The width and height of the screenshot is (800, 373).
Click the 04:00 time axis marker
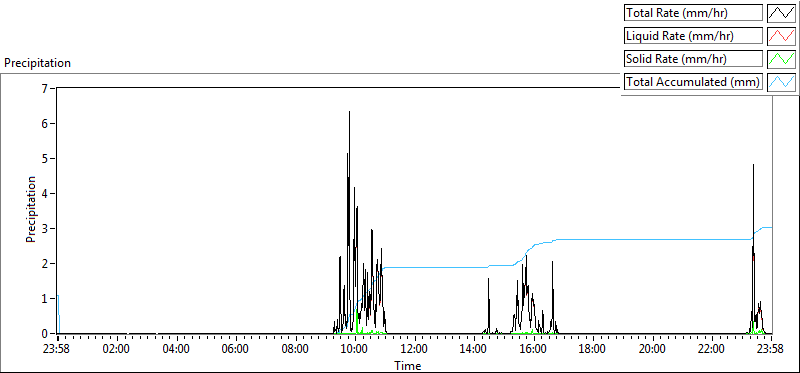[177, 350]
